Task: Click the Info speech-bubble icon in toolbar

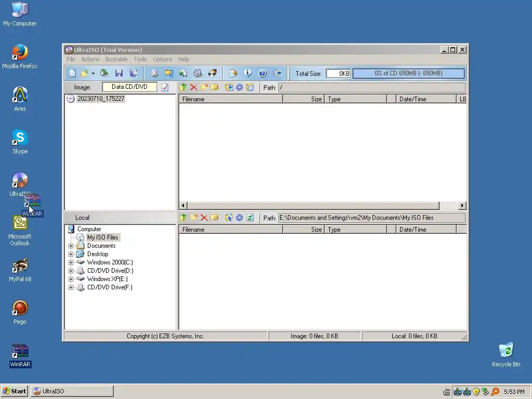Action: coord(248,73)
